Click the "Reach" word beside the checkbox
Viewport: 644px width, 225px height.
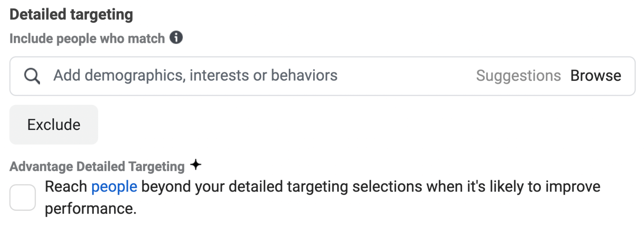[66, 187]
